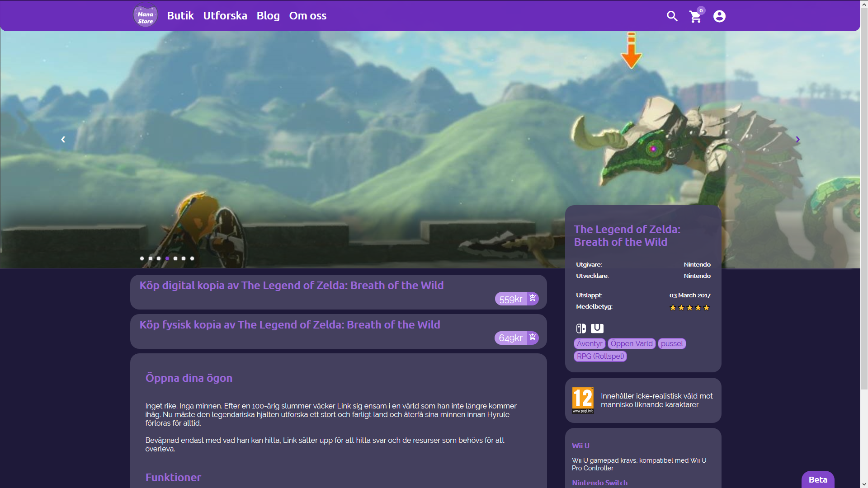Click the five-star Medelbetyg rating
Screen dimensions: 868x488
[689, 308]
